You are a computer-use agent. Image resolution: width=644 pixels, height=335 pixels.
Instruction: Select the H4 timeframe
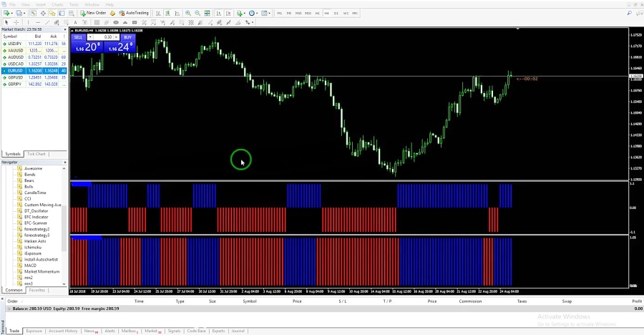pyautogui.click(x=326, y=13)
